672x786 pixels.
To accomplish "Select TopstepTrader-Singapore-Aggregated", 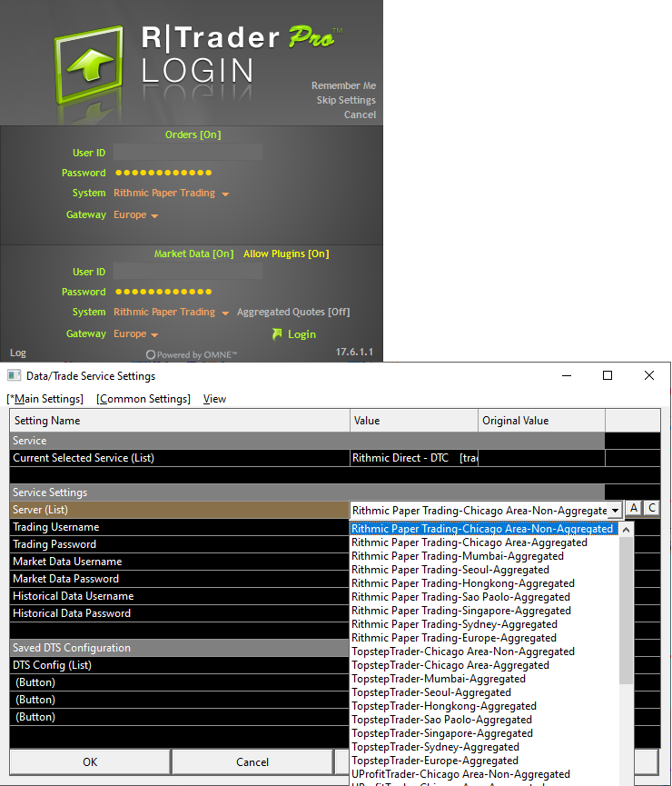I will click(484, 733).
